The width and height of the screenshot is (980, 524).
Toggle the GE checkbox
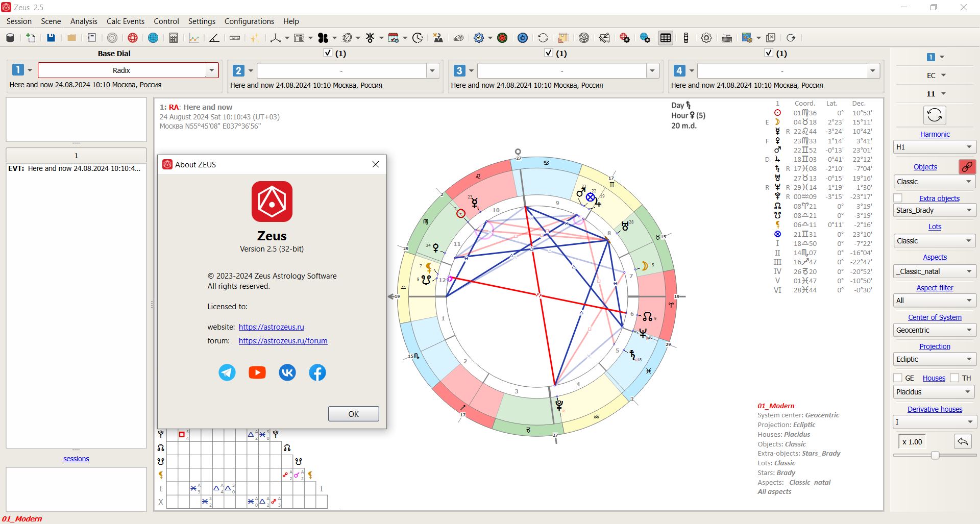(898, 378)
